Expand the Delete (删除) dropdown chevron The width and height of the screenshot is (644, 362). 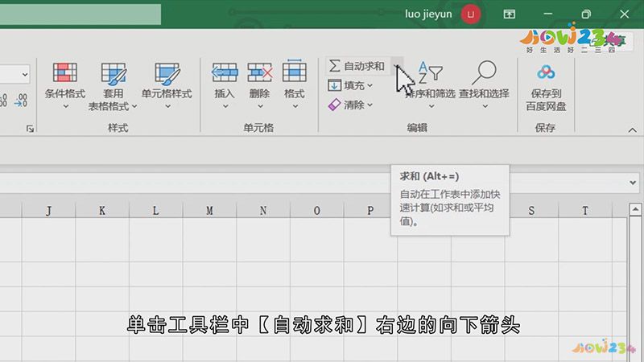[x=260, y=106]
